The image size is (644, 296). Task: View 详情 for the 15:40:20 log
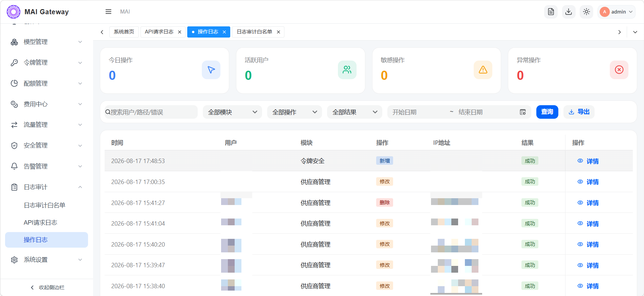tap(588, 244)
